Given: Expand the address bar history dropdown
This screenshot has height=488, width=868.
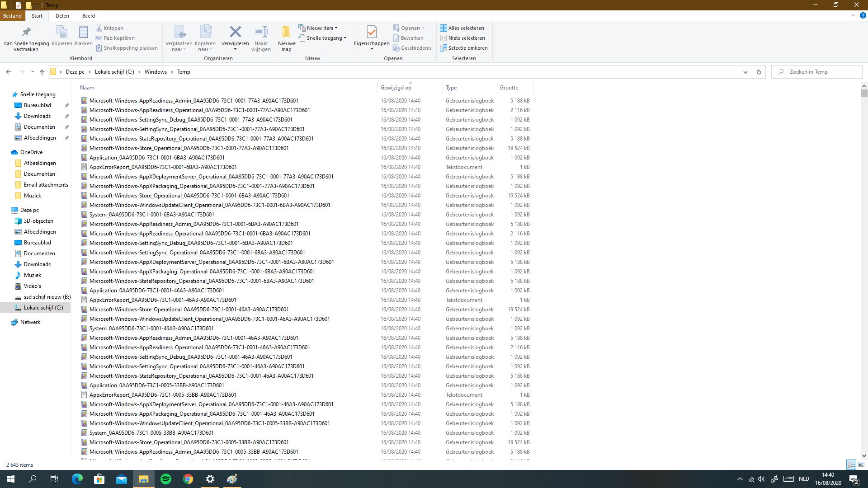Looking at the screenshot, I should 745,72.
